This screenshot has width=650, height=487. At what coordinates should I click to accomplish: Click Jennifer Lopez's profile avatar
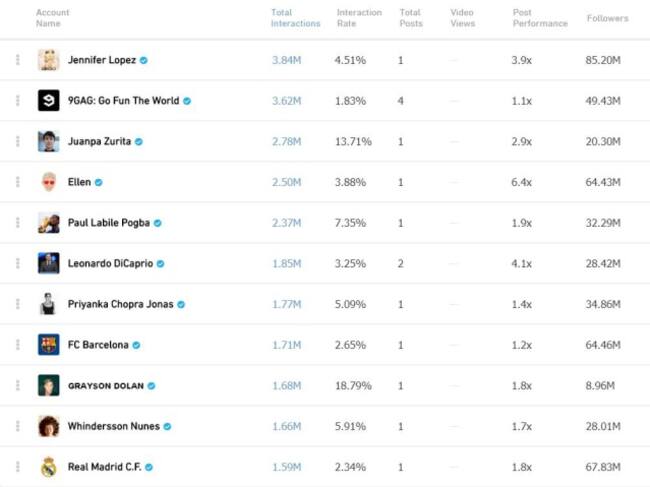pyautogui.click(x=47, y=60)
